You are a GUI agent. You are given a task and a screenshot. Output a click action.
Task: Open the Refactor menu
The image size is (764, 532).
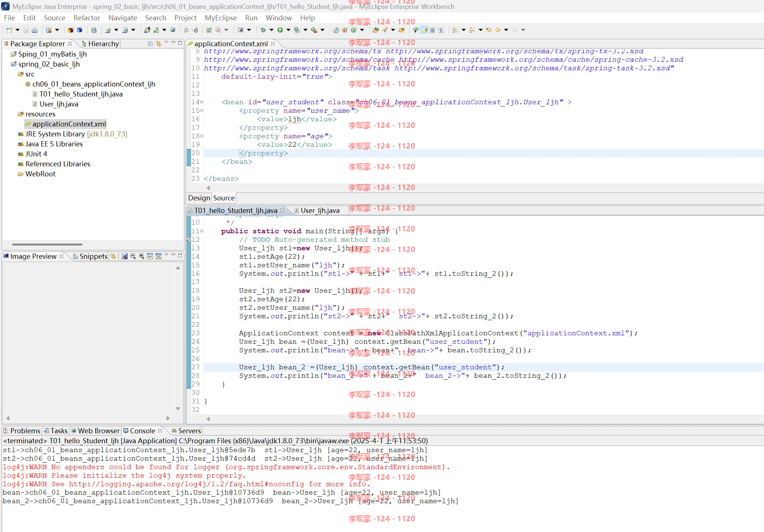pyautogui.click(x=87, y=18)
